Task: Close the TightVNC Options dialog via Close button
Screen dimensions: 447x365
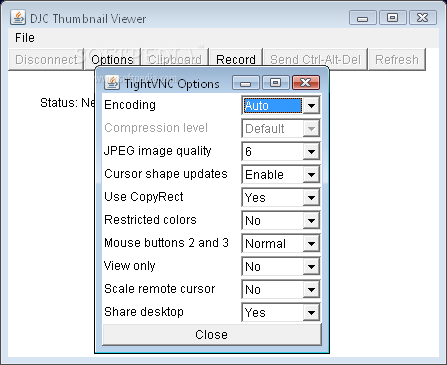Action: 212,334
